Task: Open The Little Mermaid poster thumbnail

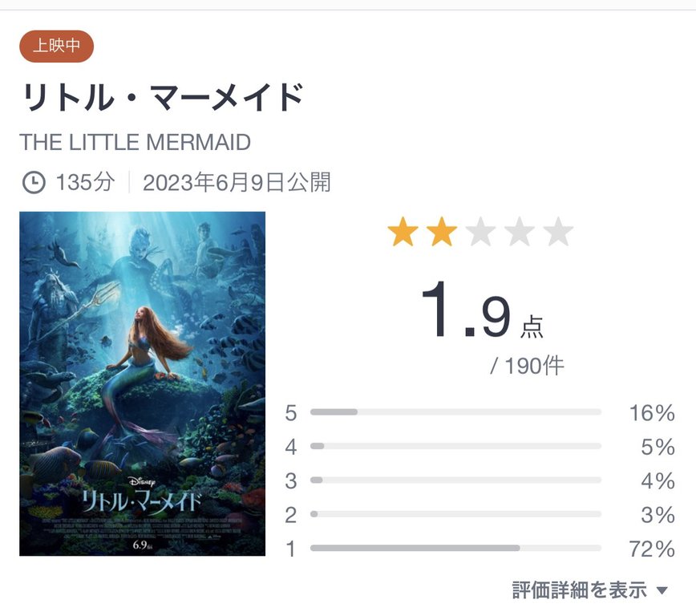Action: point(142,383)
